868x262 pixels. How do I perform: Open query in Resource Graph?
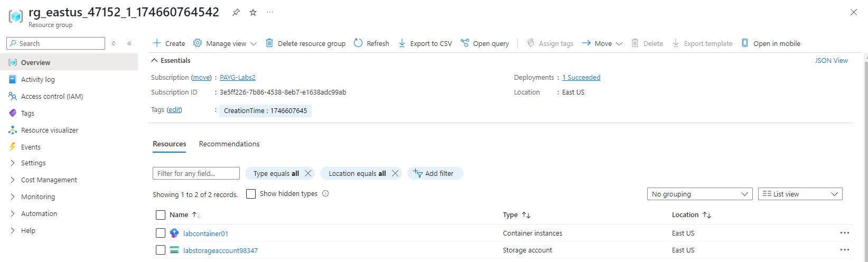tap(484, 43)
